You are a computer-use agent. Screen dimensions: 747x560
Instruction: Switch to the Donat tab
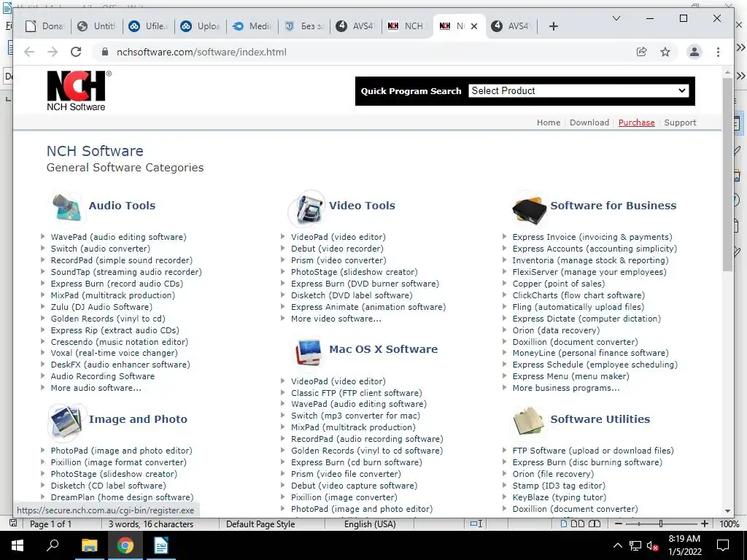pyautogui.click(x=44, y=26)
